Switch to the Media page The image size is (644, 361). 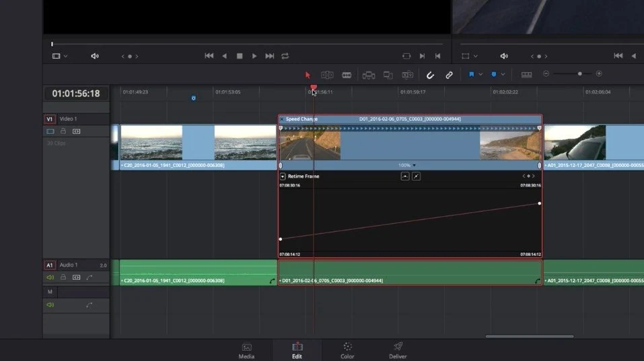coord(246,351)
